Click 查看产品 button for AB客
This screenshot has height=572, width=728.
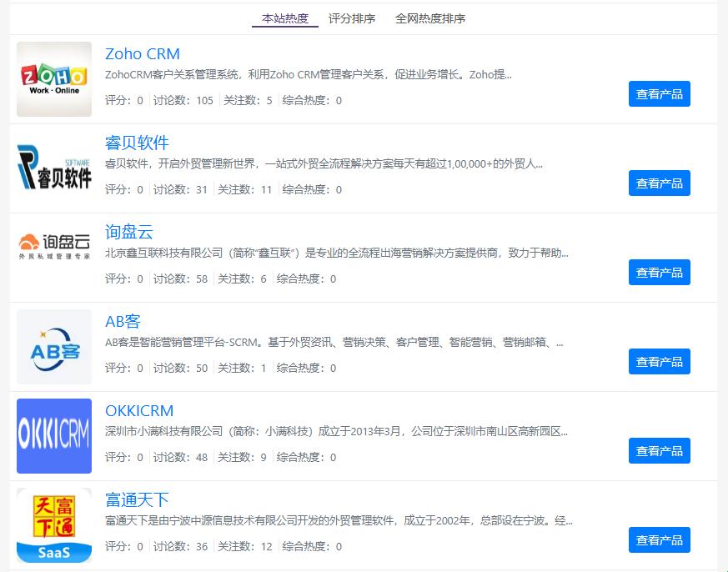click(660, 361)
